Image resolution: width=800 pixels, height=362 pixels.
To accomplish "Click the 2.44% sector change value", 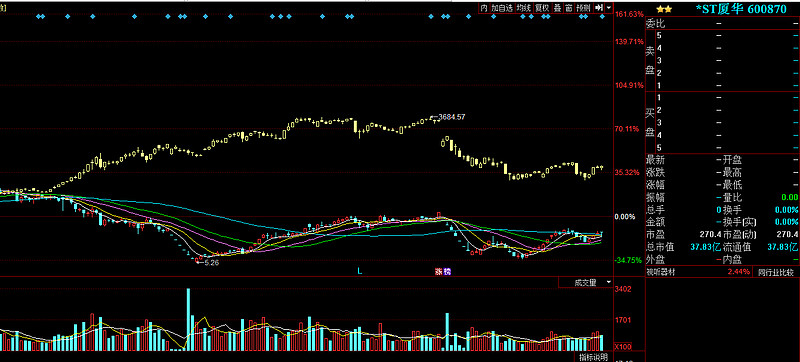I will coord(738,272).
